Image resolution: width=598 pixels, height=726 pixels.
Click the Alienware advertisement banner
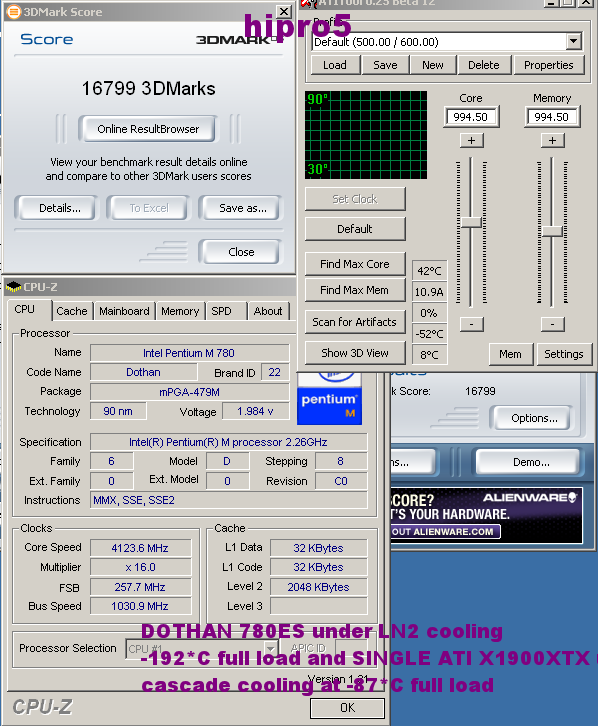click(x=486, y=515)
